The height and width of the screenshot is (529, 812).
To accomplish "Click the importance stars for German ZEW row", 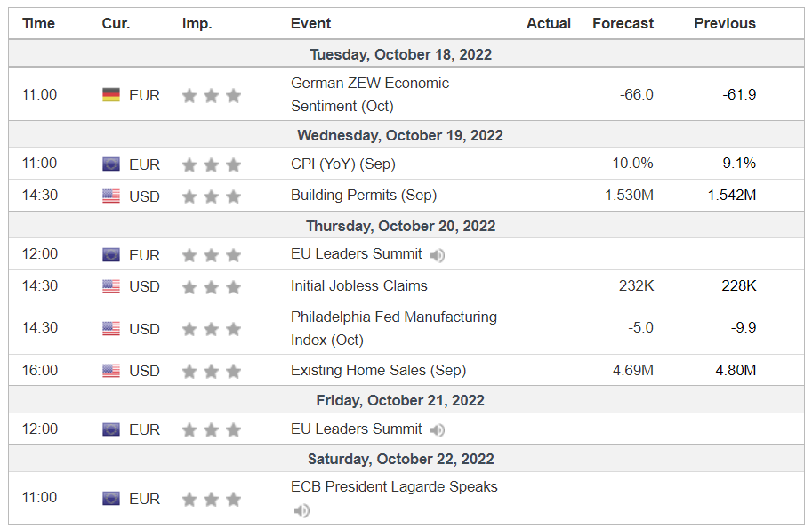I will point(212,96).
